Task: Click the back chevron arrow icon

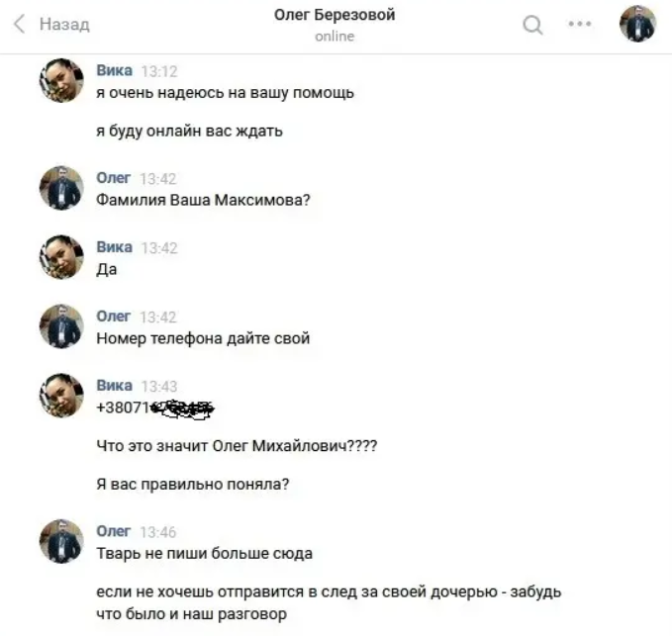Action: pyautogui.click(x=19, y=24)
